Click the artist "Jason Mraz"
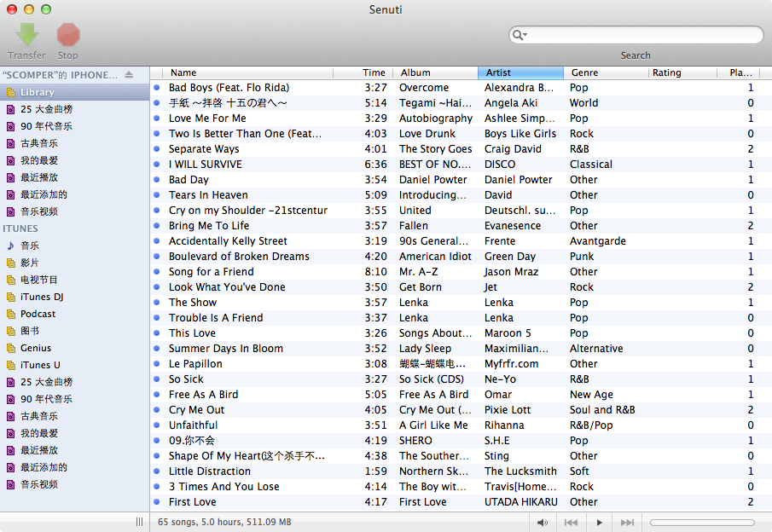This screenshot has height=532, width=772. [x=512, y=272]
